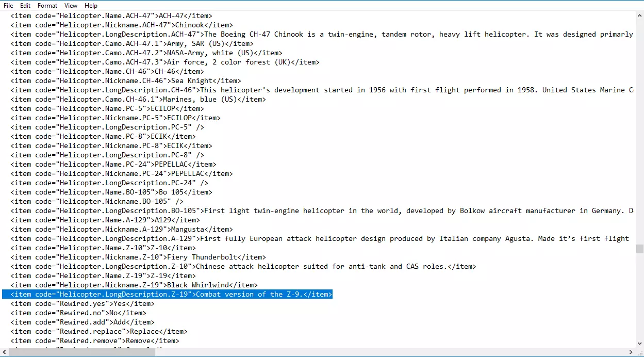
Task: Click the Helicopter.Nickname.PC-24 line
Action: click(122, 174)
